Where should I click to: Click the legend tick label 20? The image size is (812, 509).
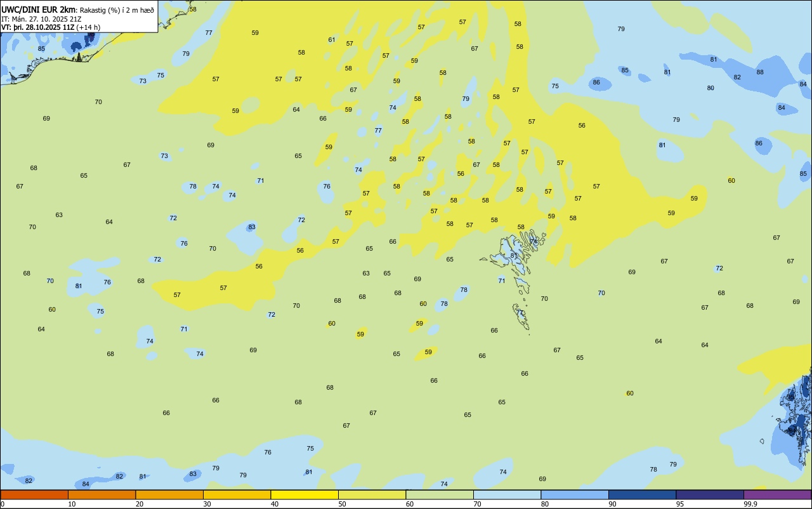tap(140, 504)
